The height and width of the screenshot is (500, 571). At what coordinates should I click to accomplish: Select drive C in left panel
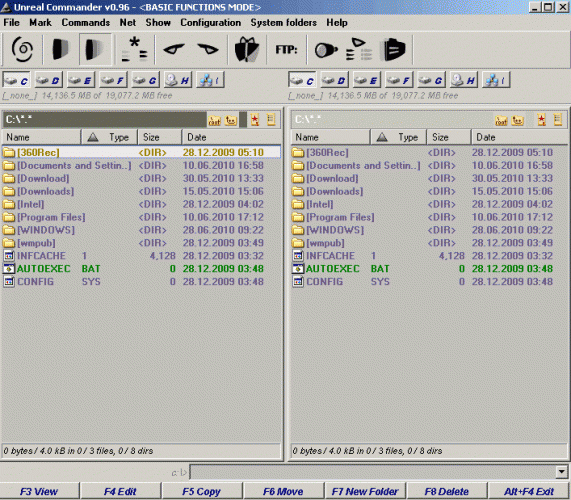tap(16, 80)
